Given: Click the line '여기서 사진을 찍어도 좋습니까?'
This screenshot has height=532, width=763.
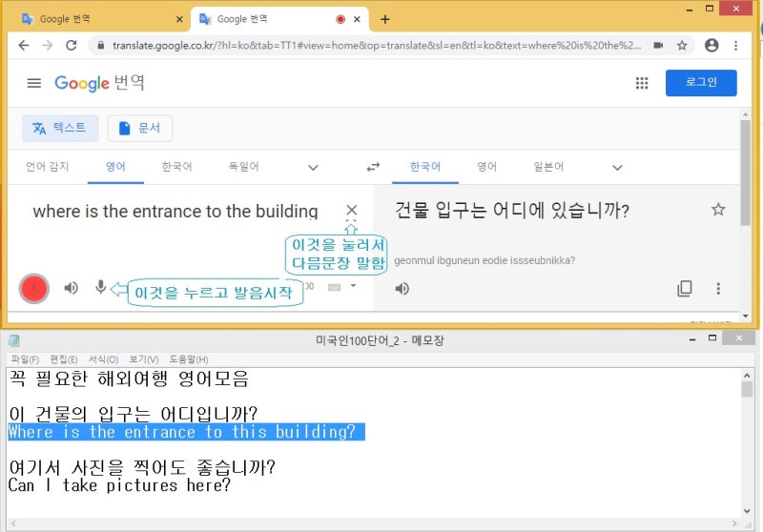Looking at the screenshot, I should 142,467.
